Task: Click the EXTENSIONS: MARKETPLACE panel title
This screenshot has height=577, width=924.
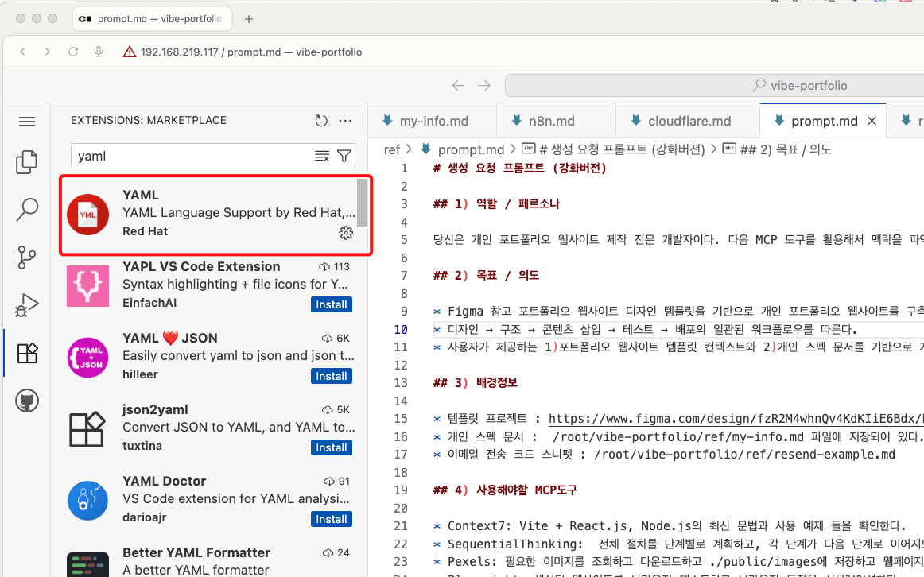Action: coord(149,120)
